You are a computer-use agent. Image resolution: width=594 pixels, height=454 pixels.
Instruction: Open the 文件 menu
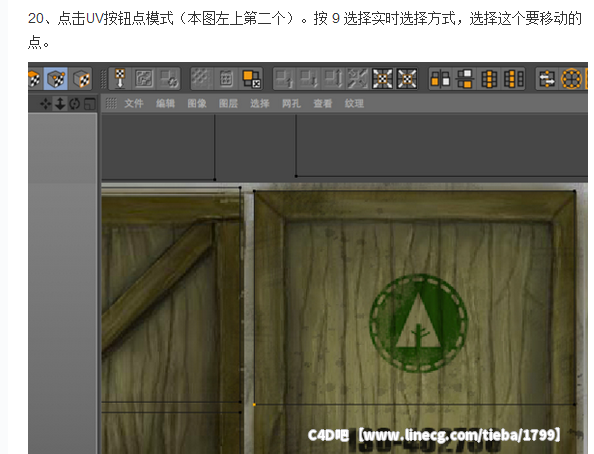[x=134, y=103]
